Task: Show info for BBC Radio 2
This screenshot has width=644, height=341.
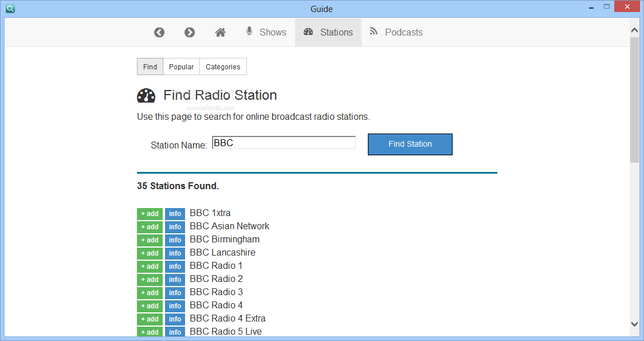Action: [x=175, y=279]
